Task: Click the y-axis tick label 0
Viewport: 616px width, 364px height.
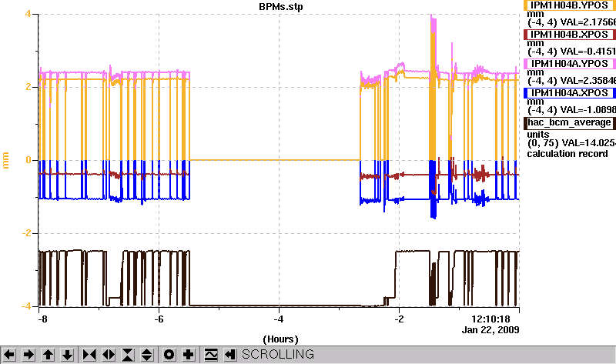Action: tap(28, 160)
